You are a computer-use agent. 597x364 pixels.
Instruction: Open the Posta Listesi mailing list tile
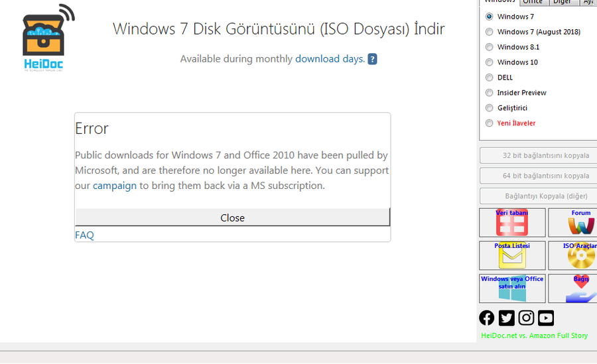coord(512,255)
